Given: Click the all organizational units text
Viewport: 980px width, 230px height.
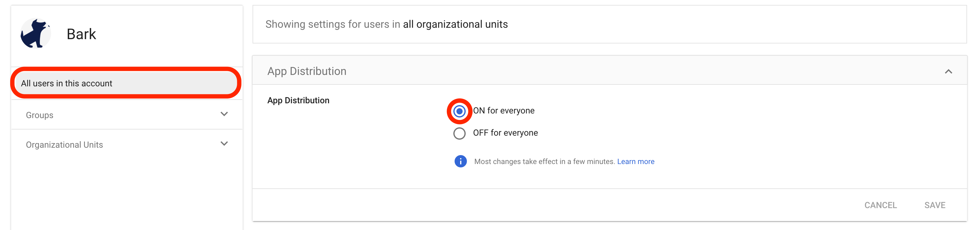Looking at the screenshot, I should 455,24.
